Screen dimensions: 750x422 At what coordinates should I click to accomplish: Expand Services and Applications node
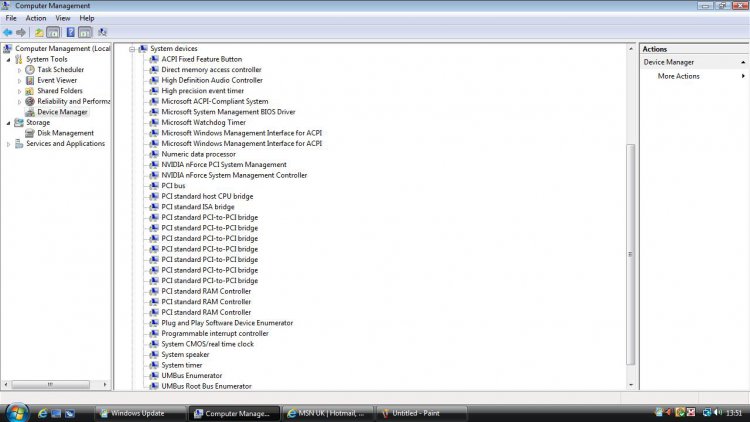[8, 144]
